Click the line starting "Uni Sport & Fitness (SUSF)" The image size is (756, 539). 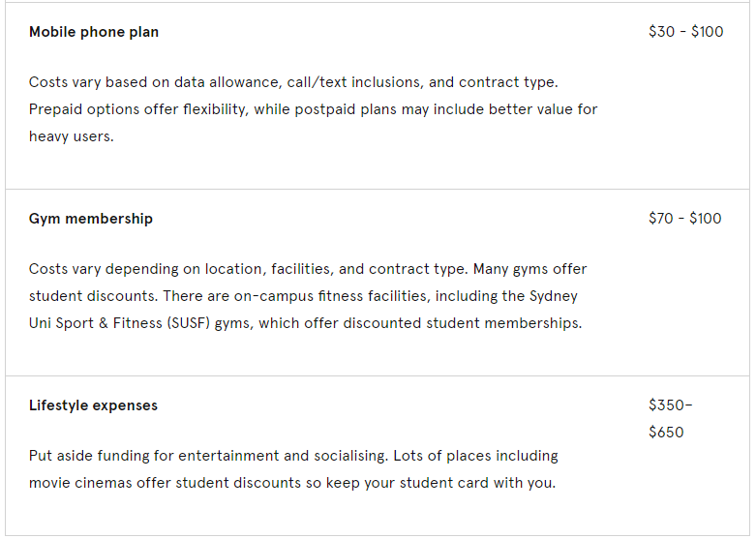coord(305,323)
